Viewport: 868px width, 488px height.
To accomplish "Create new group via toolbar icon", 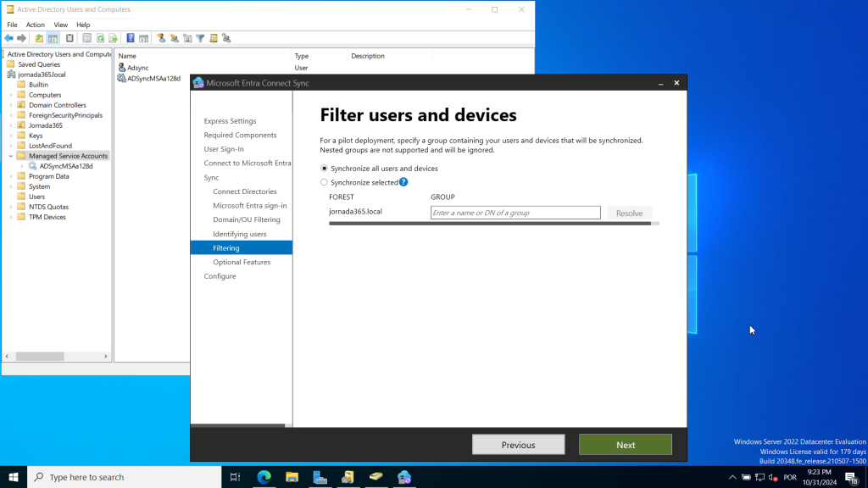I will click(175, 38).
